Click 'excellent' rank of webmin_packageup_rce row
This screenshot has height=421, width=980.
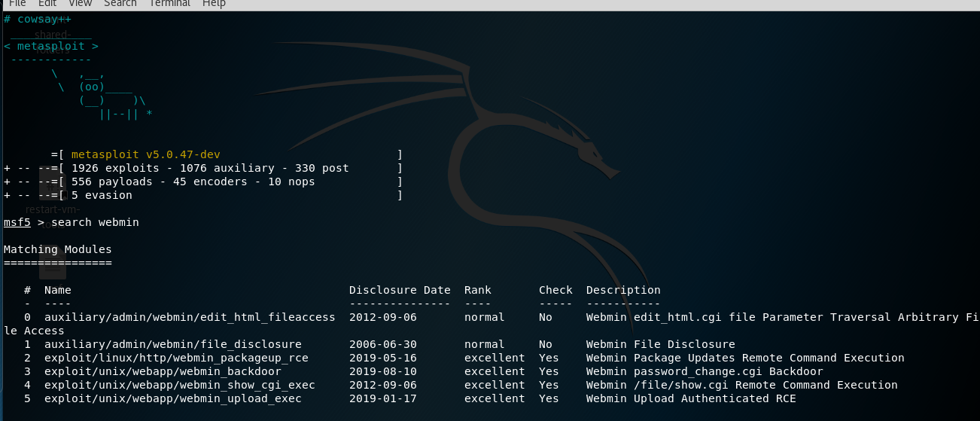tap(495, 358)
